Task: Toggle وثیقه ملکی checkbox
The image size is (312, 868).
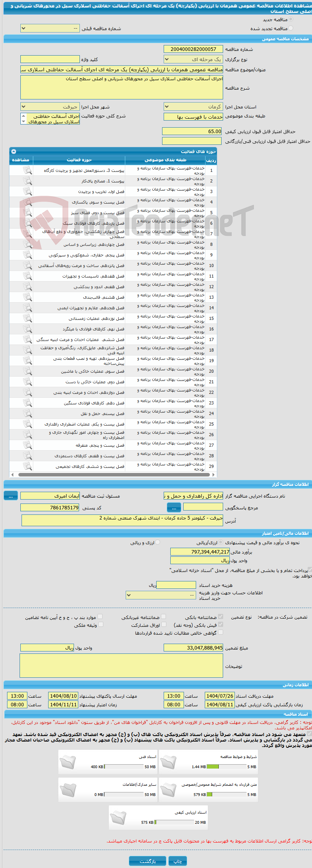Action: pyautogui.click(x=101, y=624)
